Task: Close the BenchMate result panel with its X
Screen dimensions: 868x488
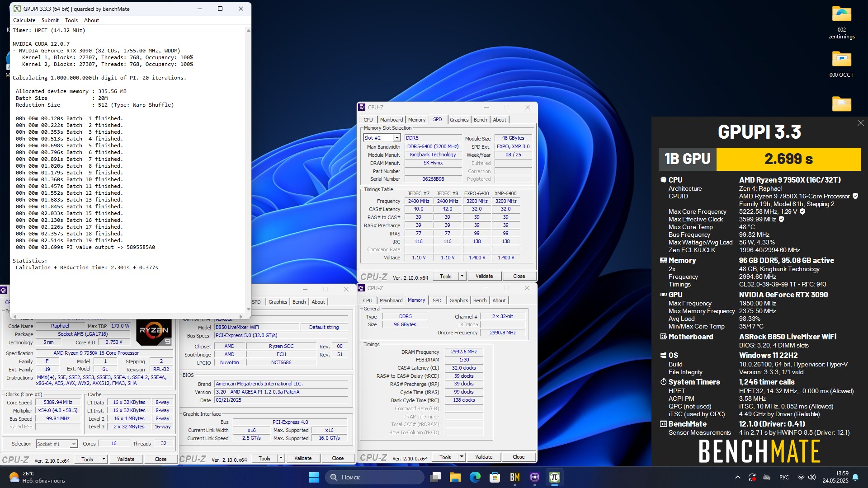Action: tap(860, 123)
